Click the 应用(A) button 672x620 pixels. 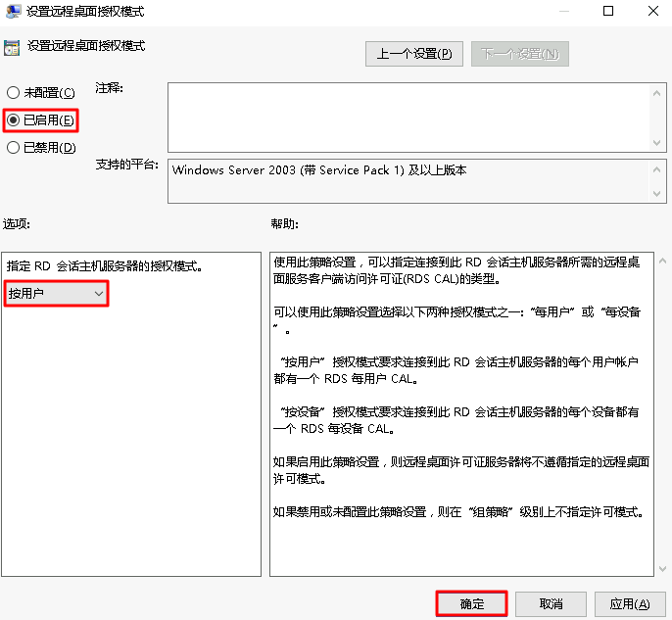click(630, 603)
